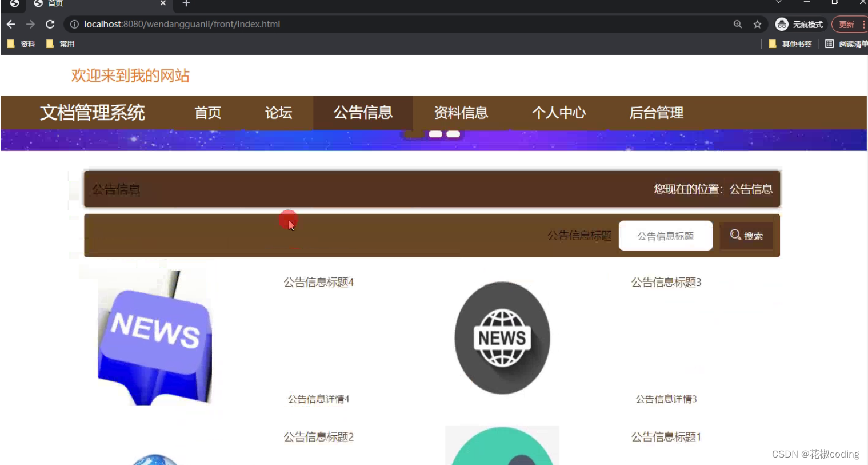This screenshot has height=465, width=868.
Task: Open the browser options three-dot menu
Action: click(865, 24)
